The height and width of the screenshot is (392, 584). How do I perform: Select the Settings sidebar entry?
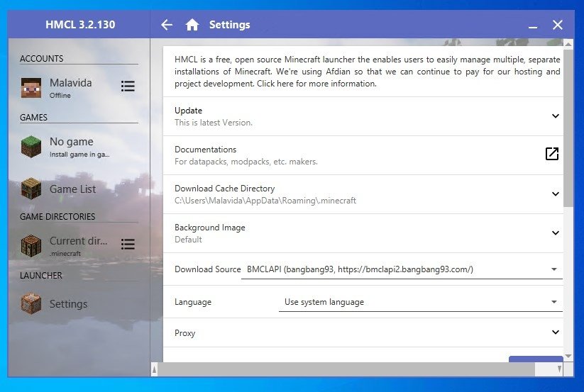79,304
